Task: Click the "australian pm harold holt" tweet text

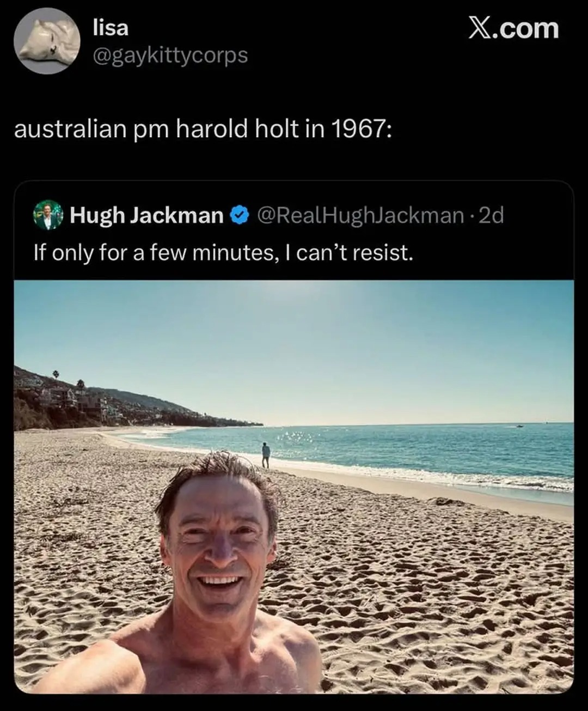Action: point(203,129)
